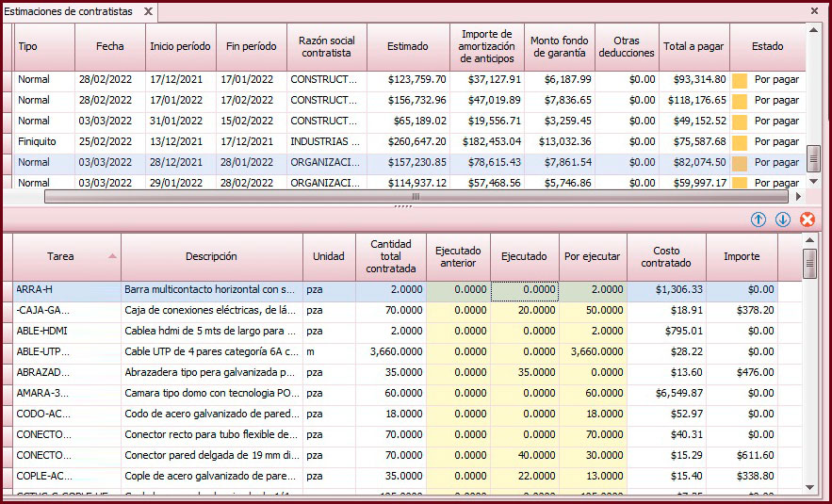Click Cable UTP de 4 pares description
Image resolution: width=832 pixels, height=504 pixels.
click(x=212, y=352)
